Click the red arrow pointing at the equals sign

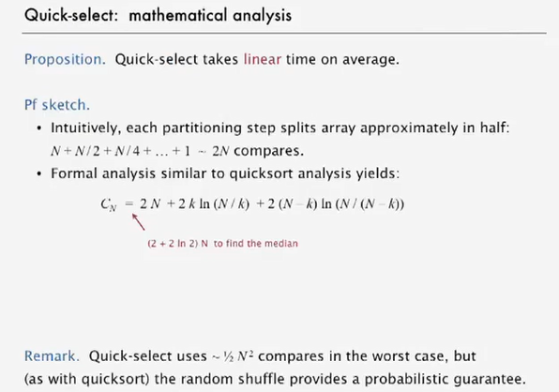(x=138, y=221)
